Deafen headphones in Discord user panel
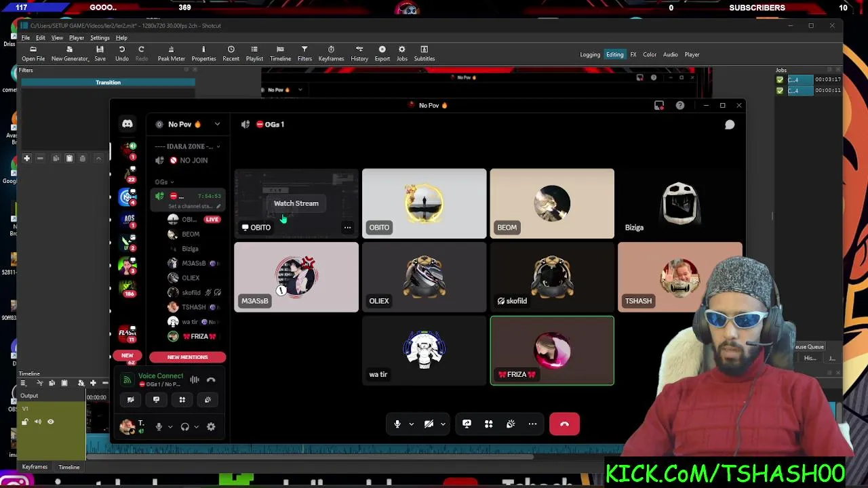Image resolution: width=868 pixels, height=488 pixels. pyautogui.click(x=184, y=426)
